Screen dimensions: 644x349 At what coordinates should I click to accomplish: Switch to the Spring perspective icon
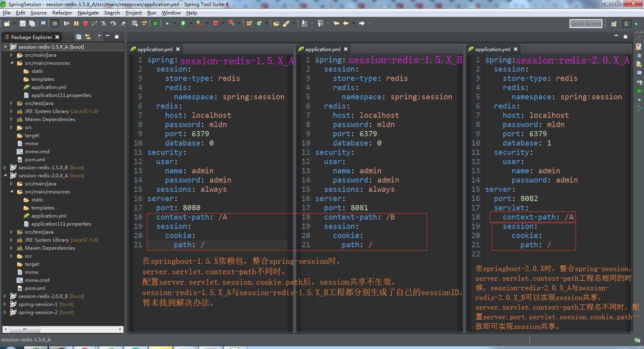pyautogui.click(x=627, y=24)
